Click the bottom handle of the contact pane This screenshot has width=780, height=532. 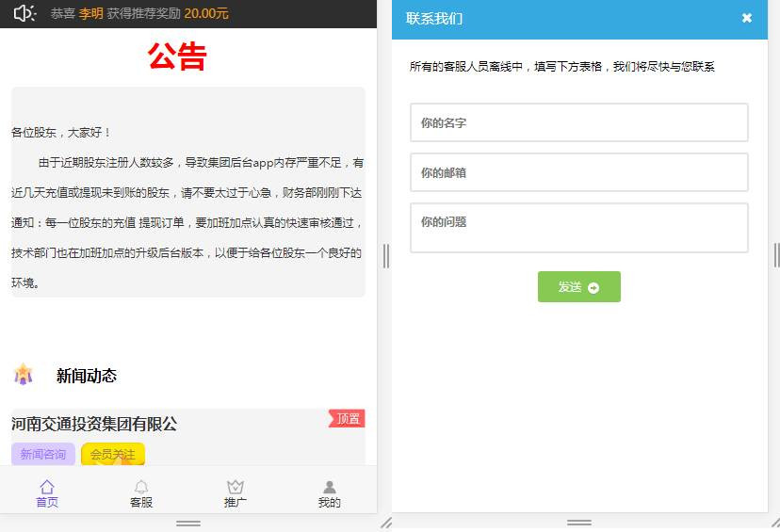point(579,523)
